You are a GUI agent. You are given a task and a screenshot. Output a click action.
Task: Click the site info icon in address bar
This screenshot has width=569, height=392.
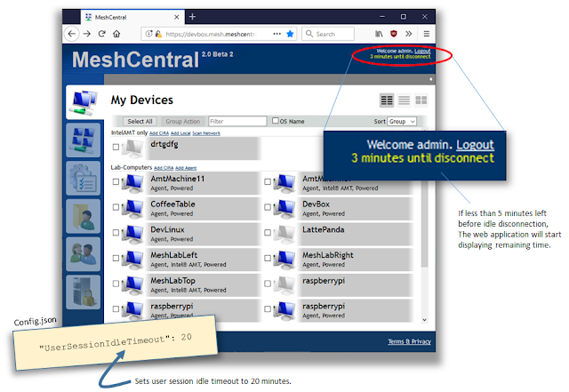[148, 34]
